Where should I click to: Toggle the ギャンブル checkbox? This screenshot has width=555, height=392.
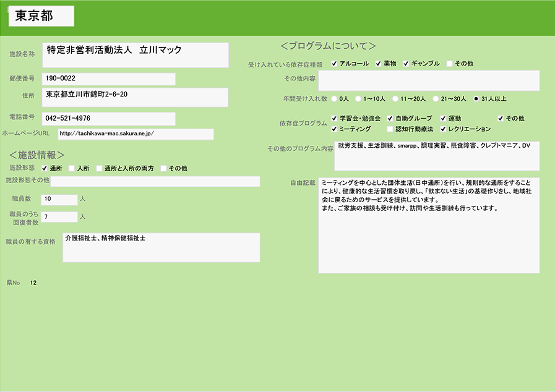click(x=407, y=64)
